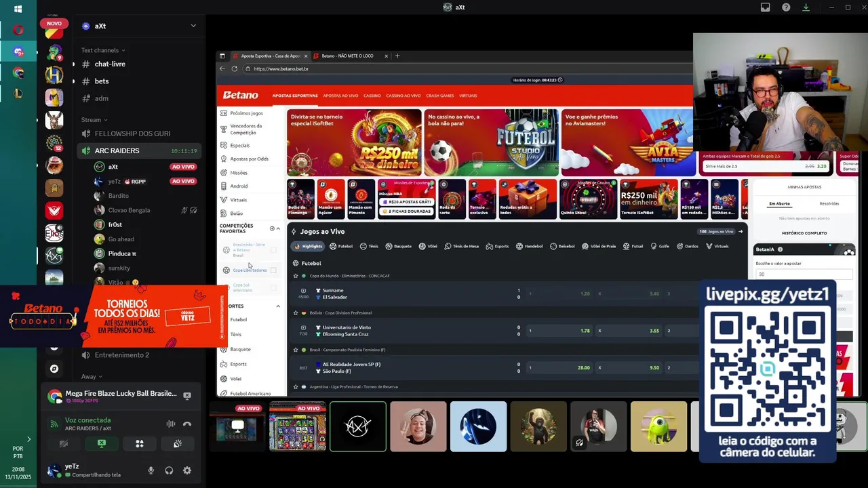This screenshot has height=488, width=868.
Task: Open the Cassino tab on Betano
Action: pyautogui.click(x=372, y=96)
